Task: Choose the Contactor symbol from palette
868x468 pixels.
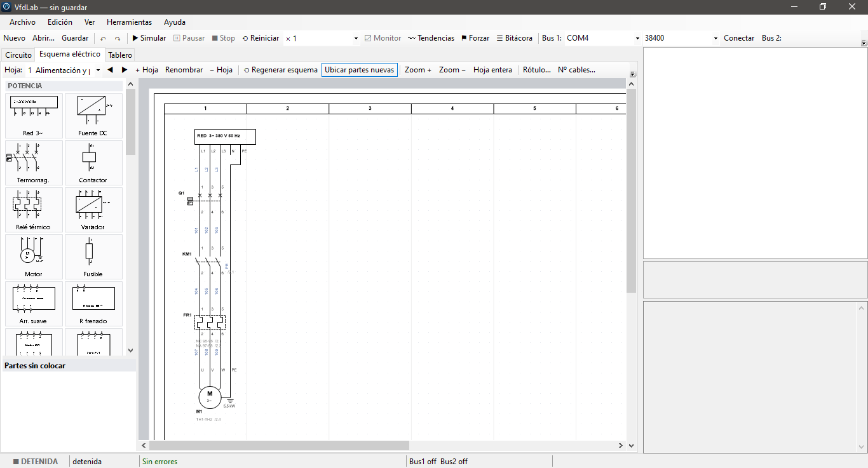Action: pos(93,163)
